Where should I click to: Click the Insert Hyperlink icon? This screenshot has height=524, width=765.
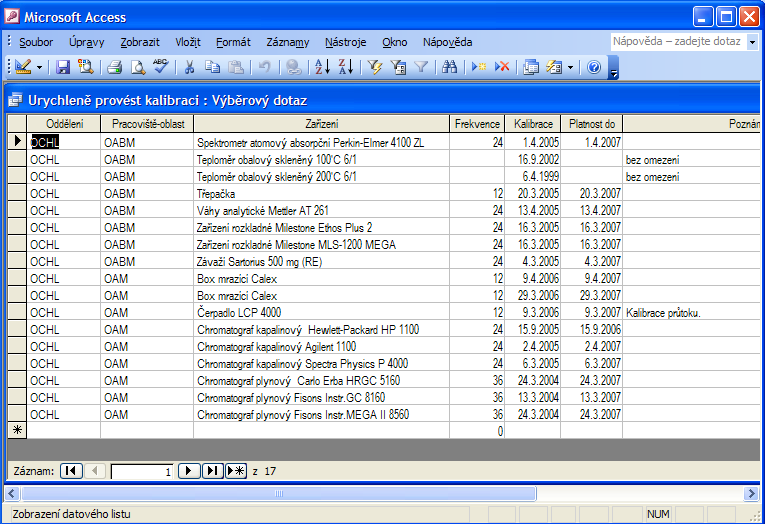[x=293, y=67]
